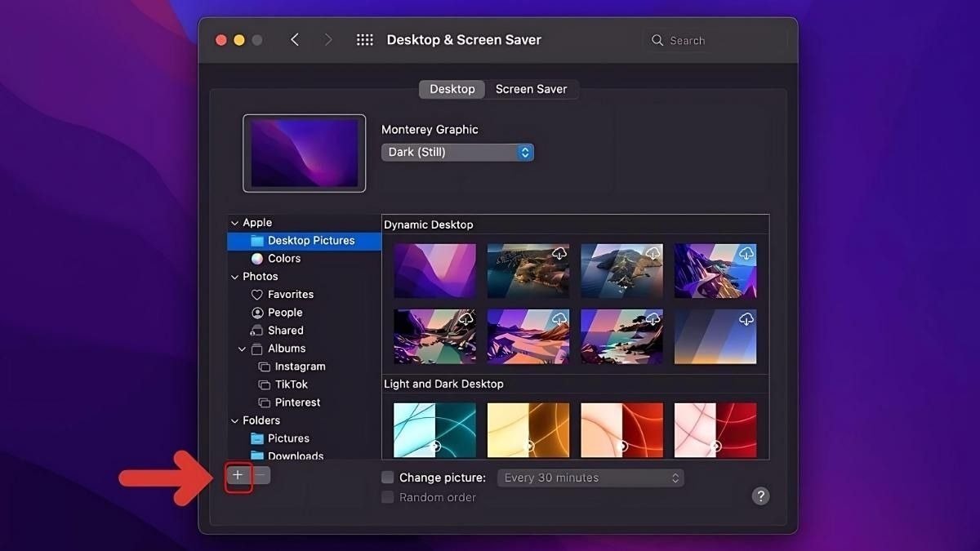Click the back navigation arrow
The height and width of the screenshot is (551, 980).
pos(296,38)
